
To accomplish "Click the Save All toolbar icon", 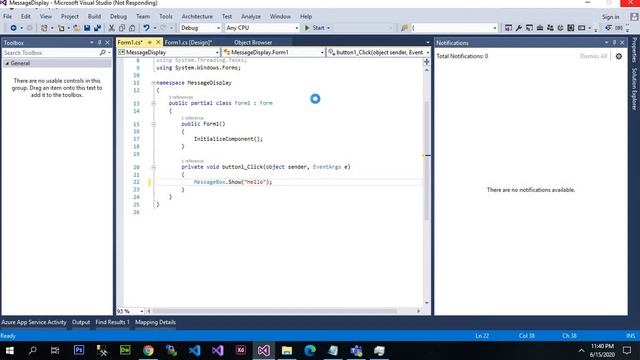I will [97, 28].
